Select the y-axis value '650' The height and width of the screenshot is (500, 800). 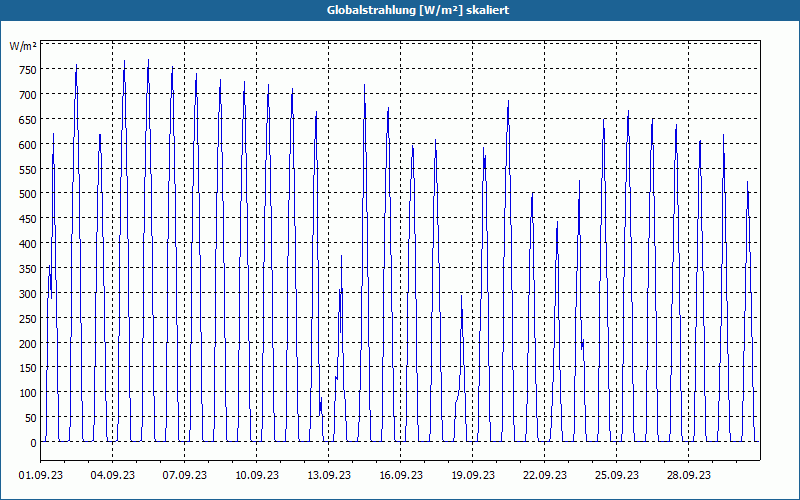[x=28, y=120]
